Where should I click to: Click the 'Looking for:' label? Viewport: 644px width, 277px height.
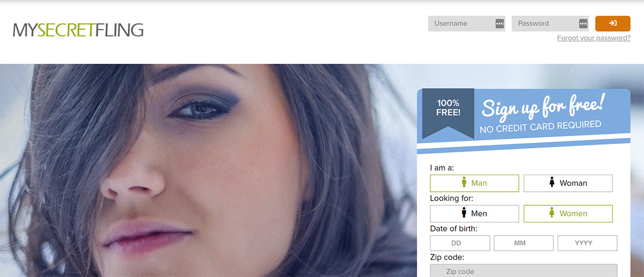tap(451, 198)
